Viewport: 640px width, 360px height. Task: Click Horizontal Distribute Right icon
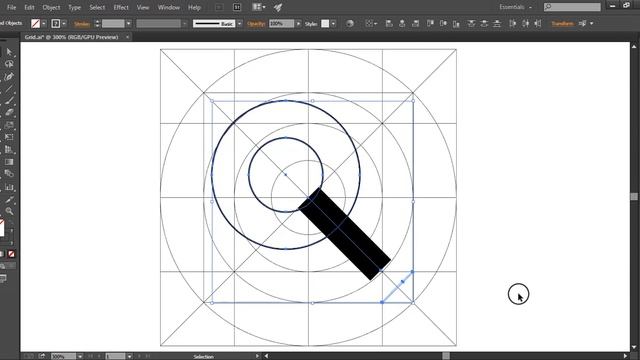(538, 24)
